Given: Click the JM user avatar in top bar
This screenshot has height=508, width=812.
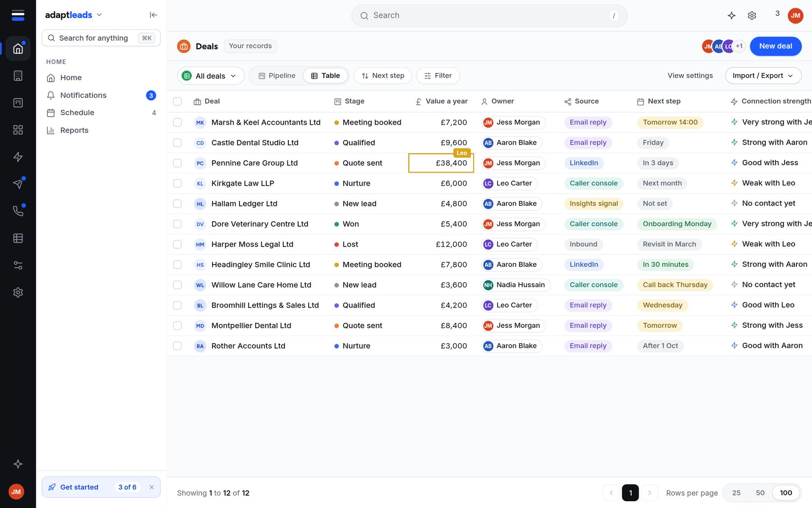Looking at the screenshot, I should tap(795, 15).
